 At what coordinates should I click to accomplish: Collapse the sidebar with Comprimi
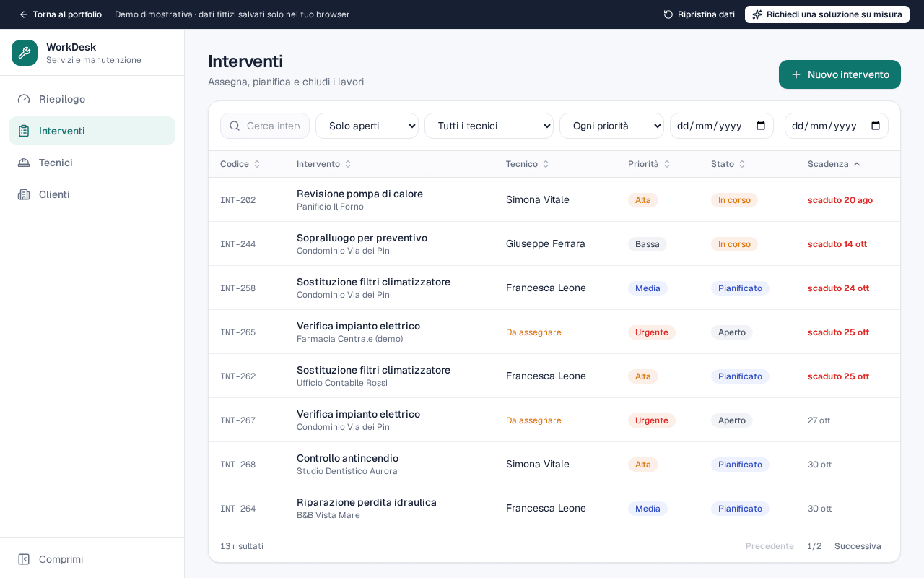(x=92, y=559)
